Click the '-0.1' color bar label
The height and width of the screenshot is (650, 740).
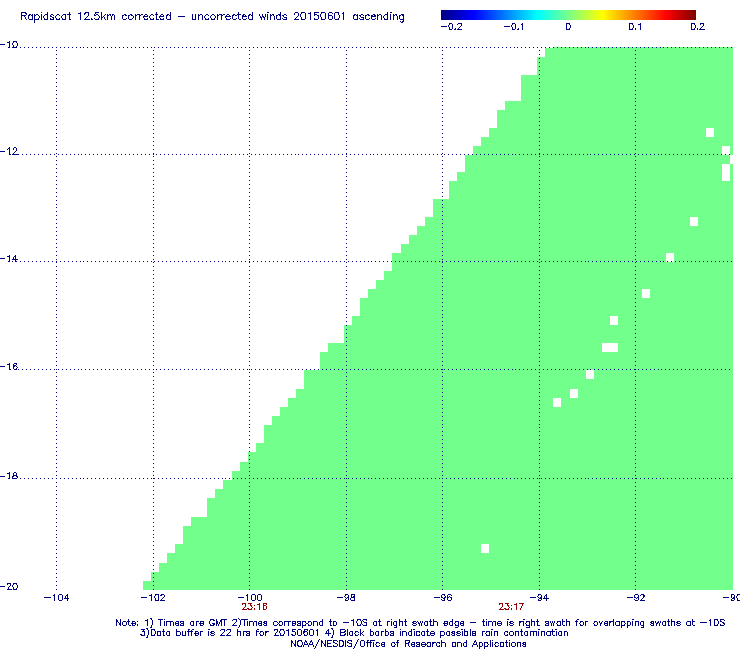pyautogui.click(x=513, y=27)
